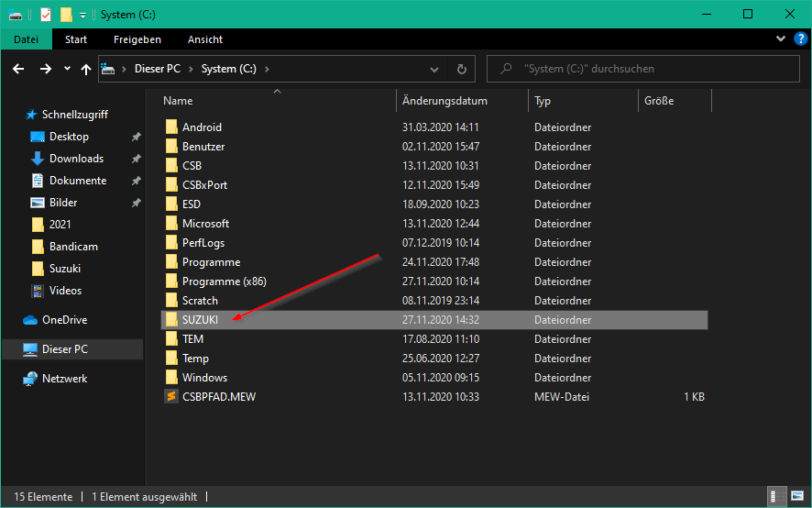
Task: Click the New Folder quick access icon
Action: tap(66, 15)
